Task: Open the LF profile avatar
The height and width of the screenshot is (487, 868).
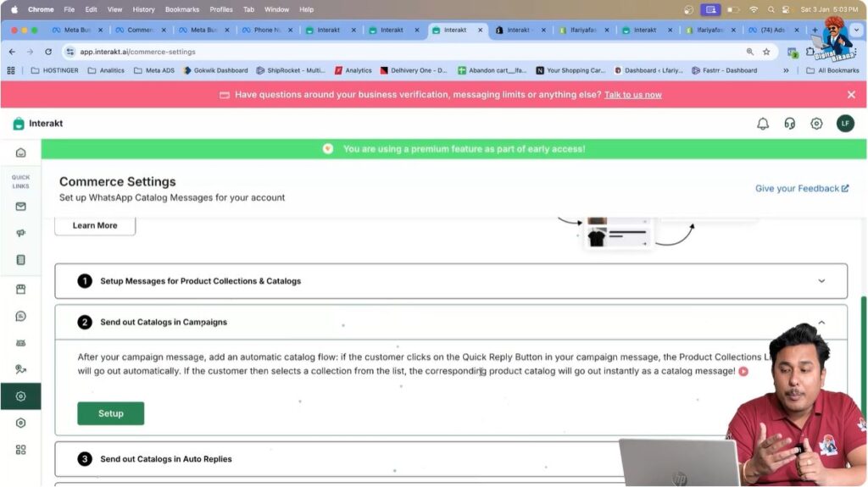Action: (x=845, y=124)
